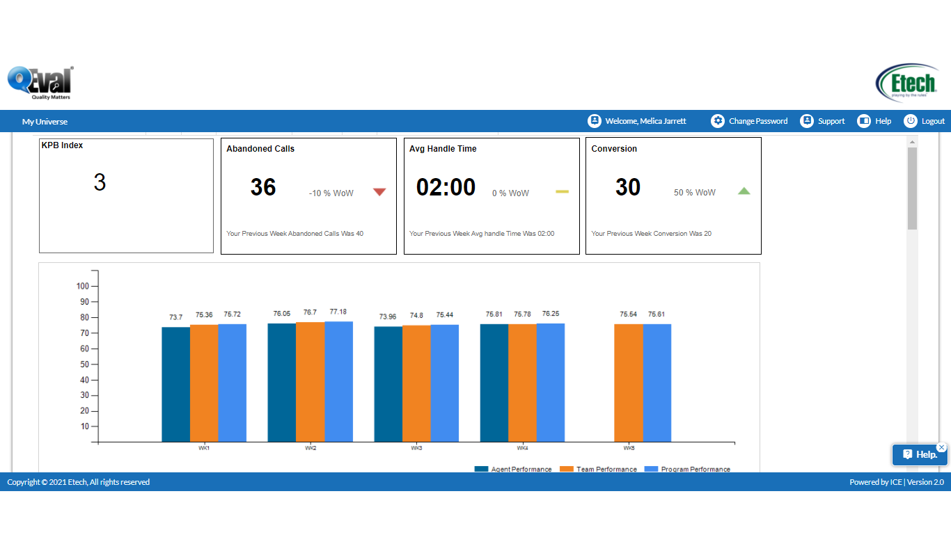Click scrollbar up arrow
Viewport: 951px width, 560px height.
pyautogui.click(x=912, y=142)
